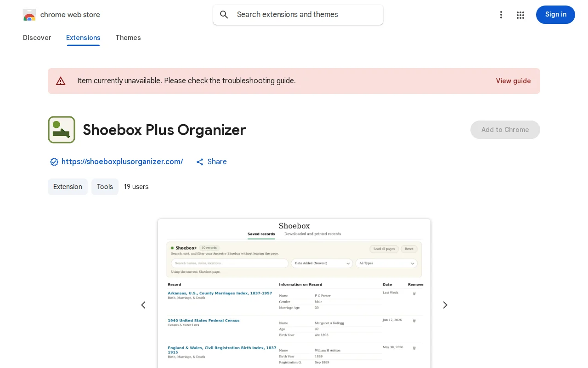The image size is (588, 368).
Task: Open the Date Added (Newest) dropdown
Action: tap(322, 264)
